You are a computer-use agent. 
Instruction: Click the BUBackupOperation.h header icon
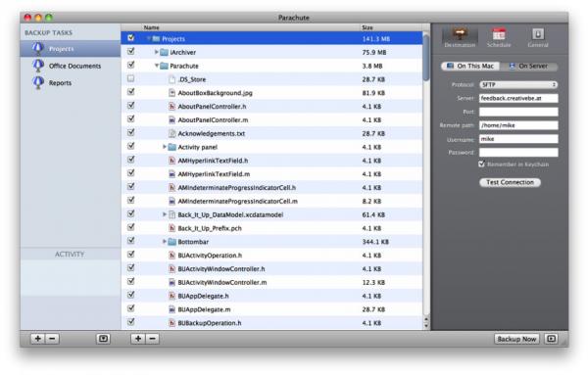[171, 323]
